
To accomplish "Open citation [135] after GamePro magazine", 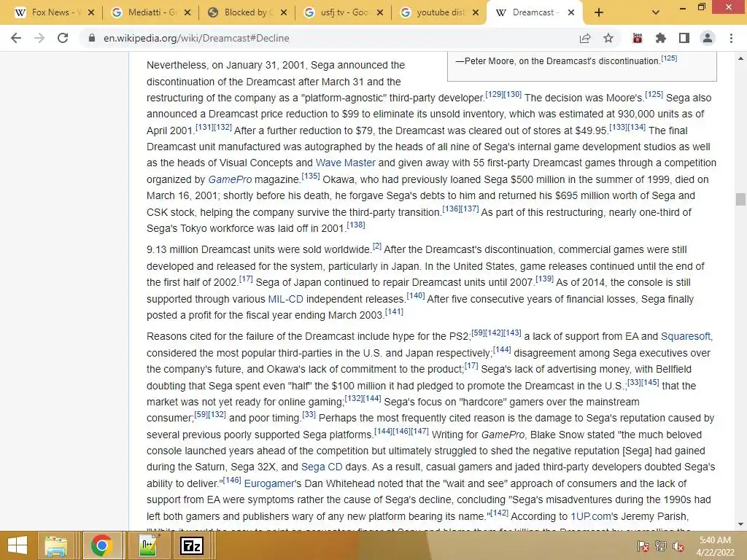I will [x=311, y=176].
